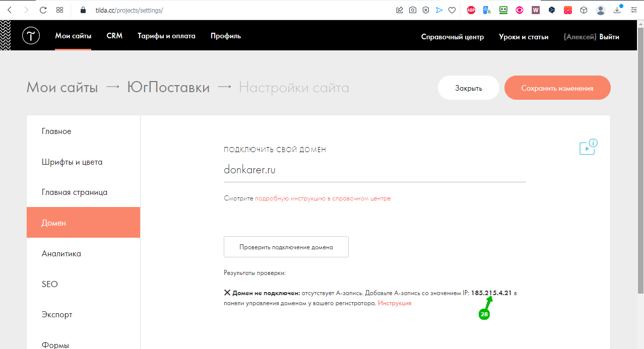This screenshot has height=349, width=644.
Task: Click the dark hexagon extension icon
Action: pos(552,10)
